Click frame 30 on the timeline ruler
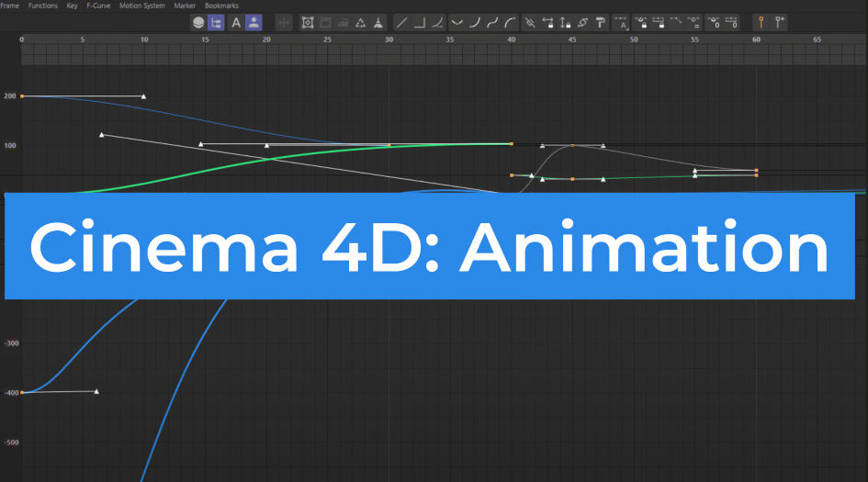The width and height of the screenshot is (868, 482). click(x=389, y=40)
